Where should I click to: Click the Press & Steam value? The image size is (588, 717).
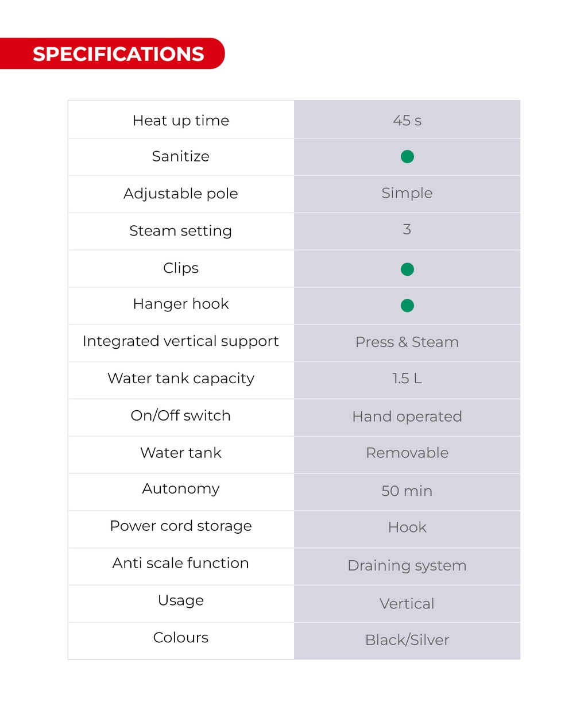pyautogui.click(x=407, y=342)
